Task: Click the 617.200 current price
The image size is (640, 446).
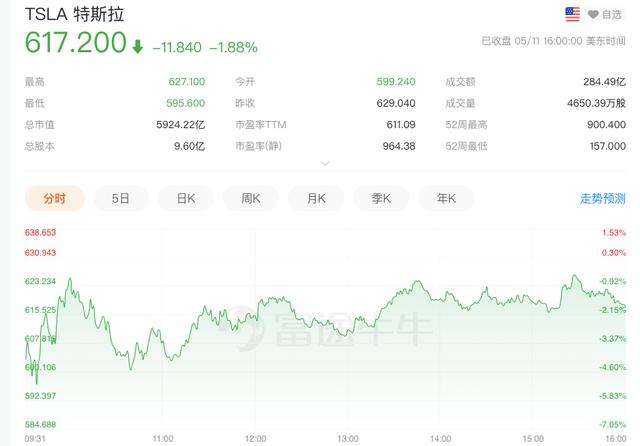Action: point(76,42)
